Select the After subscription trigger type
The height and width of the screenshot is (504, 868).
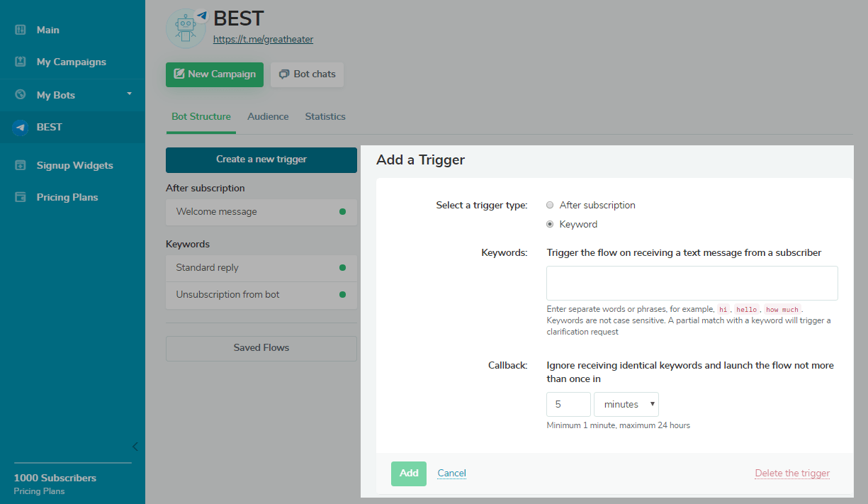tap(550, 205)
